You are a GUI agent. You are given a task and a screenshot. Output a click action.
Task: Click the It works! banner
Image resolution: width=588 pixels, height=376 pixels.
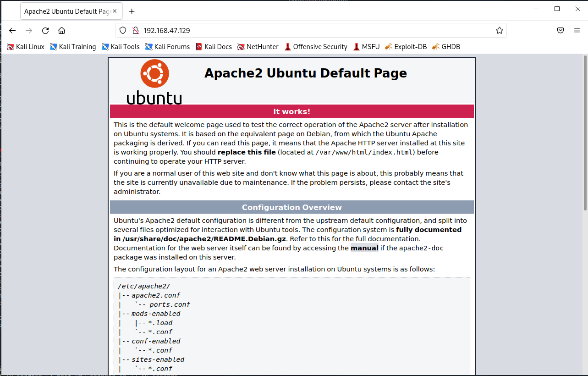tap(292, 111)
